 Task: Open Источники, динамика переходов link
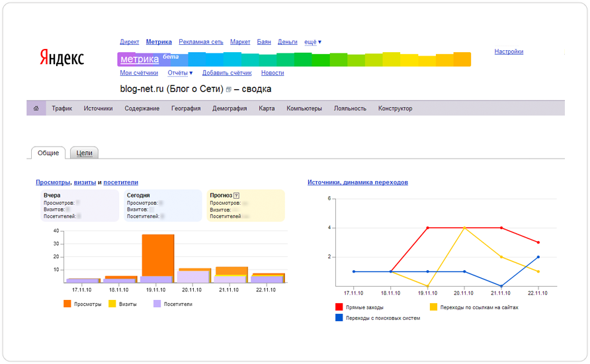357,182
